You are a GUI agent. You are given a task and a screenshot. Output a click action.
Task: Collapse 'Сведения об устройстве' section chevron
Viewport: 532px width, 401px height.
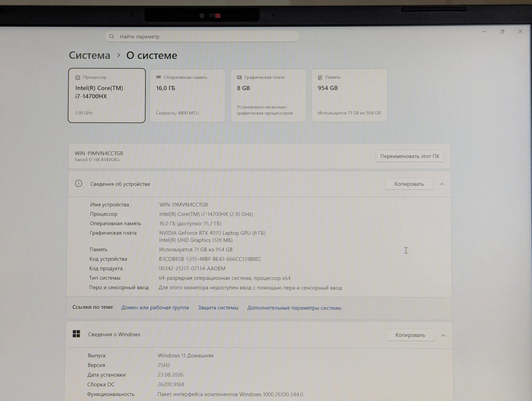click(x=442, y=184)
